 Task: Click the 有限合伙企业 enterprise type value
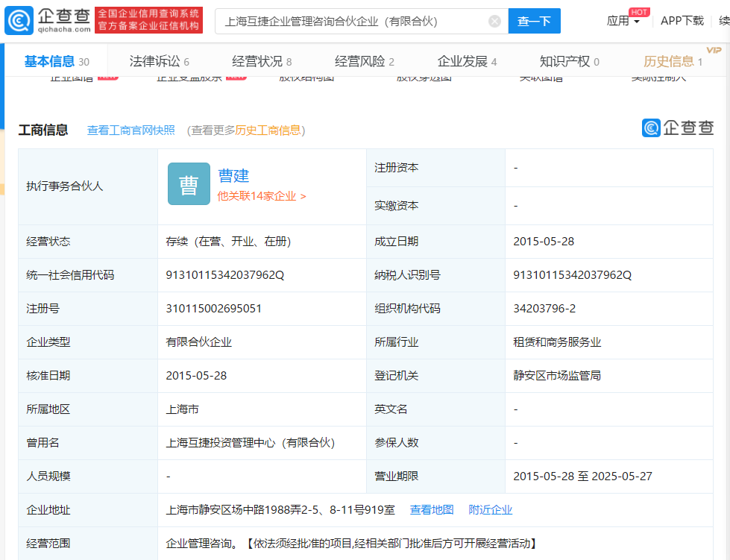[199, 342]
